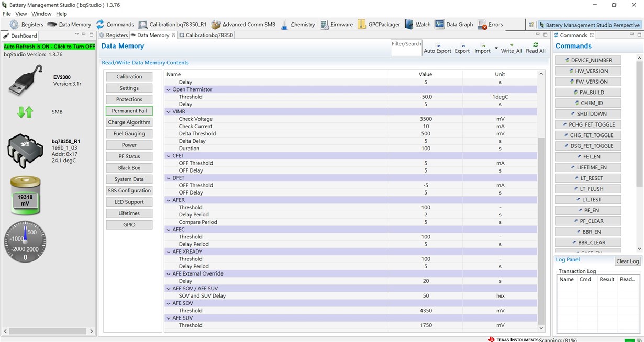The width and height of the screenshot is (644, 342).
Task: Open Data Memory from the main toolbar
Action: (69, 25)
